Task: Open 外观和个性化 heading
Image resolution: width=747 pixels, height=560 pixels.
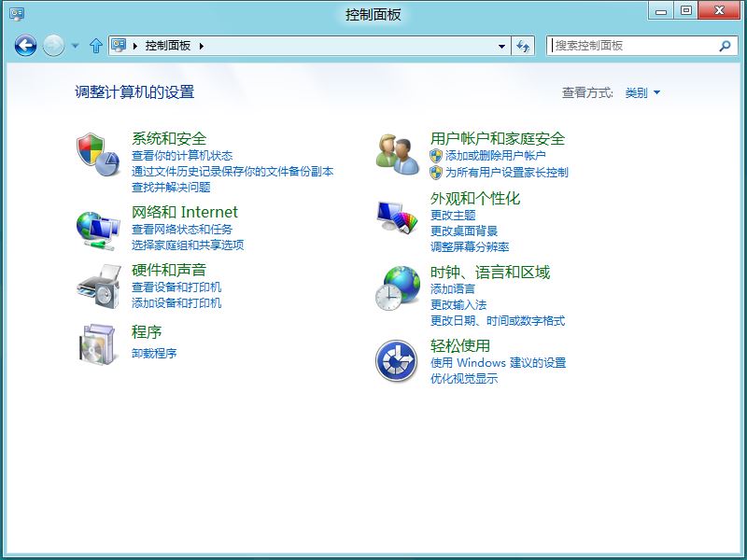Action: [x=475, y=198]
